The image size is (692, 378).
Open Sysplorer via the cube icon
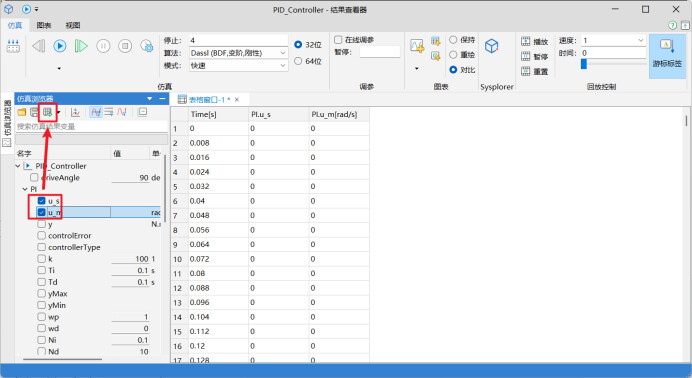point(491,46)
